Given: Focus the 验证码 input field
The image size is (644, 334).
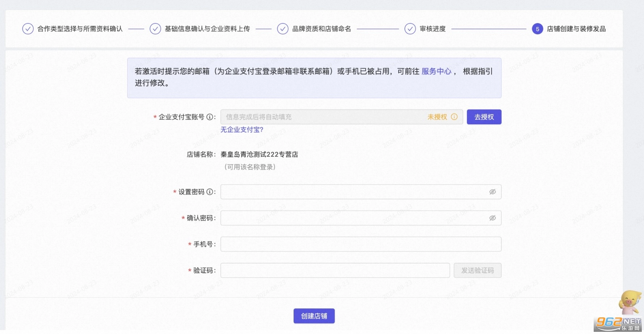Looking at the screenshot, I should coord(335,270).
